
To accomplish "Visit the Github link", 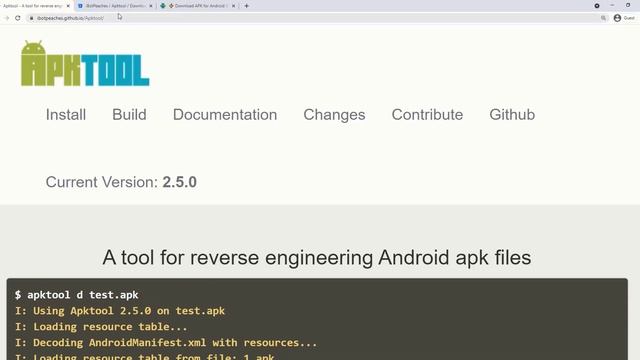I will point(512,115).
